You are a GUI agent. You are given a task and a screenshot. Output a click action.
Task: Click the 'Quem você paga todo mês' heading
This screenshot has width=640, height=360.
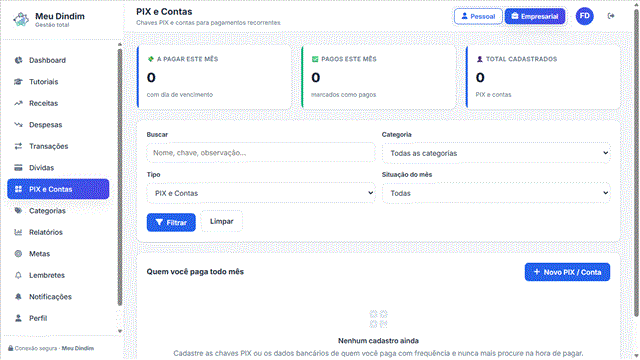(x=195, y=272)
